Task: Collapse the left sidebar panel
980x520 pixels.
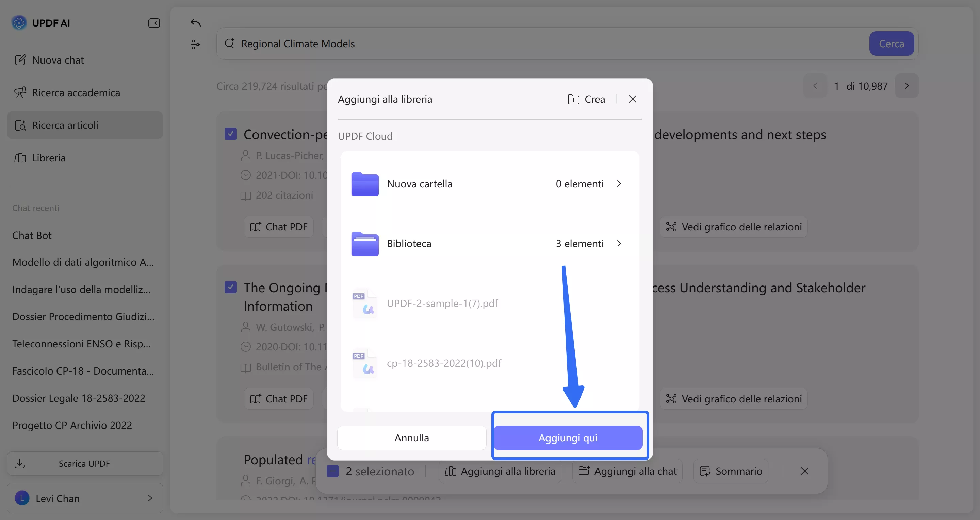Action: point(154,23)
